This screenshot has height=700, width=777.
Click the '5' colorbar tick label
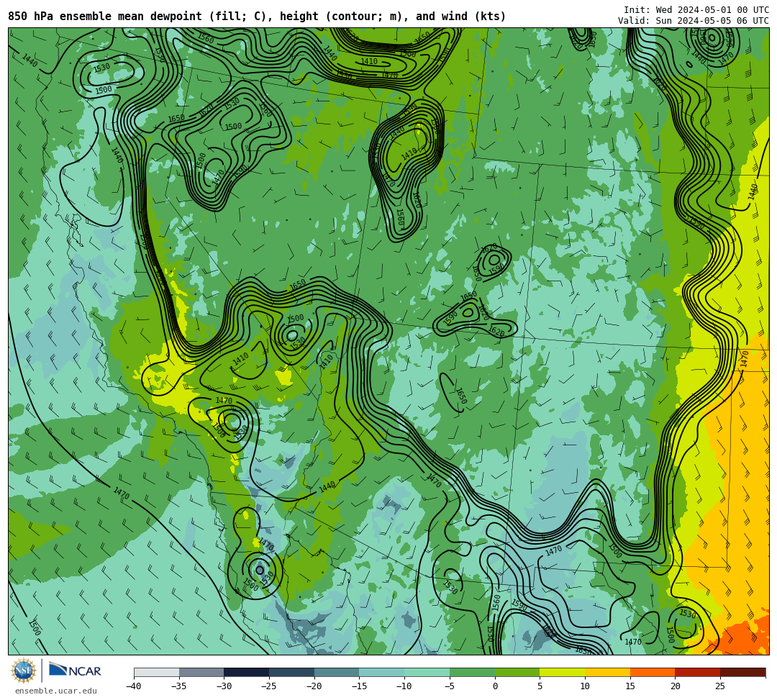[540, 686]
